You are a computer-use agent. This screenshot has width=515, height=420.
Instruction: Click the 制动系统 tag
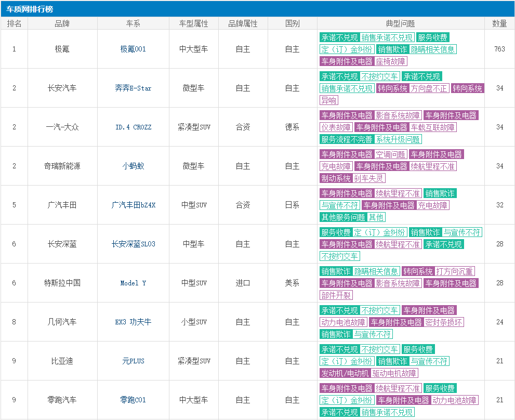[336, 178]
